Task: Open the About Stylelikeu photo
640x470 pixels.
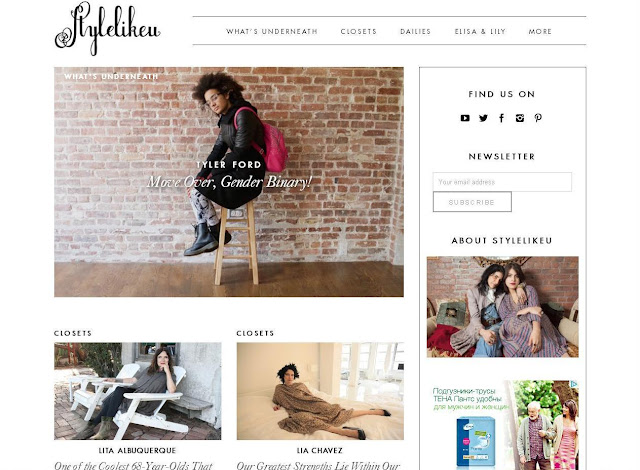Action: point(502,307)
